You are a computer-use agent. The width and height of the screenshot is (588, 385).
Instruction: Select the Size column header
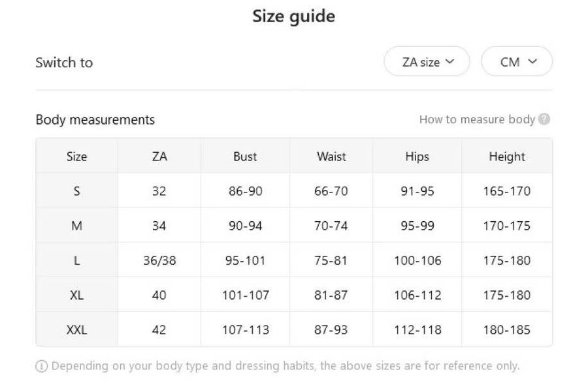tap(76, 157)
